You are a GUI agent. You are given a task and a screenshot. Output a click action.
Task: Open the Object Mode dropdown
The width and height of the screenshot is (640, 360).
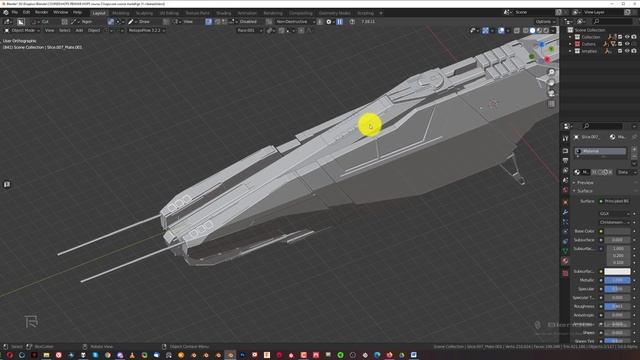point(22,30)
